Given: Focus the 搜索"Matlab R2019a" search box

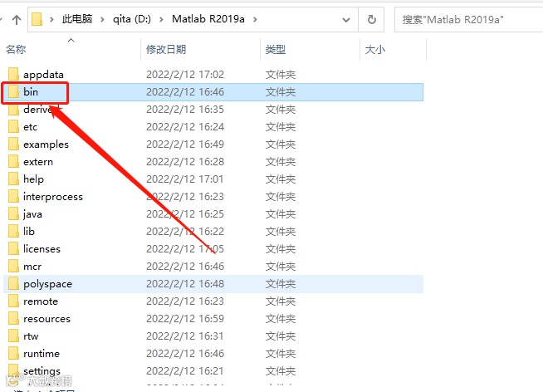Looking at the screenshot, I should [468, 19].
